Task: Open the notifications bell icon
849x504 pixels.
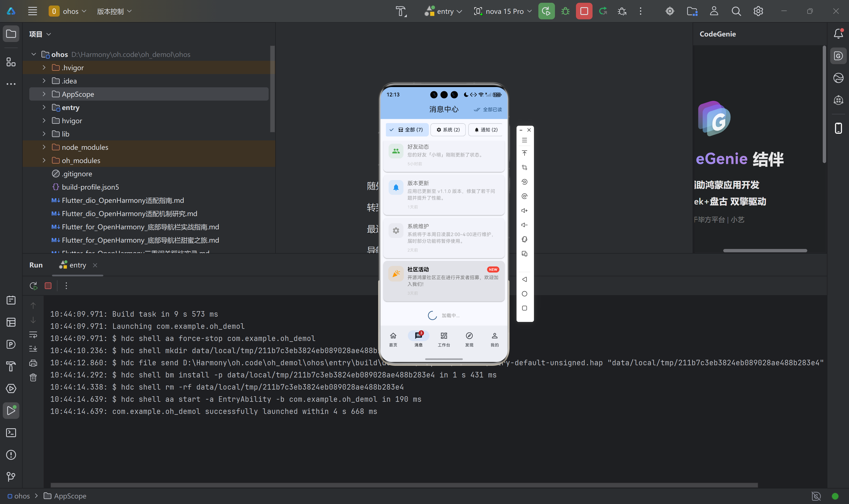Action: coord(838,34)
